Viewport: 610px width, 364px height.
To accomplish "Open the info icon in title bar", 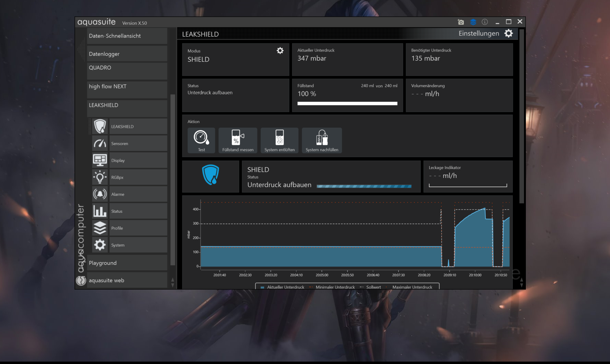I will point(485,22).
